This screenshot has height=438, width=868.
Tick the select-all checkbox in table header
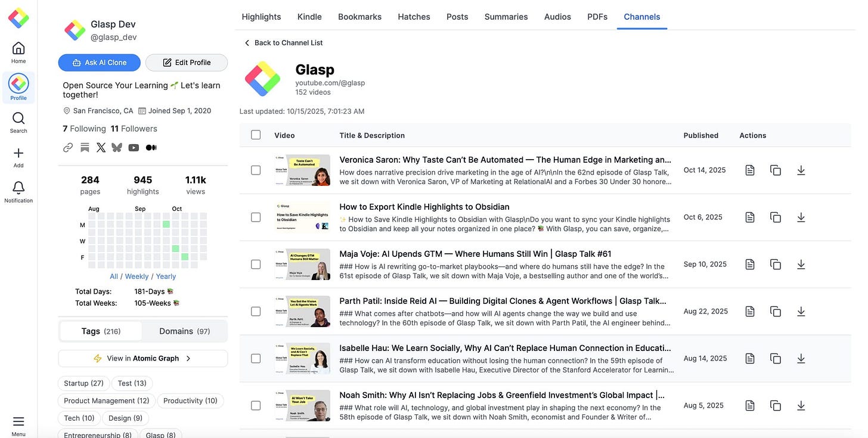click(x=256, y=135)
